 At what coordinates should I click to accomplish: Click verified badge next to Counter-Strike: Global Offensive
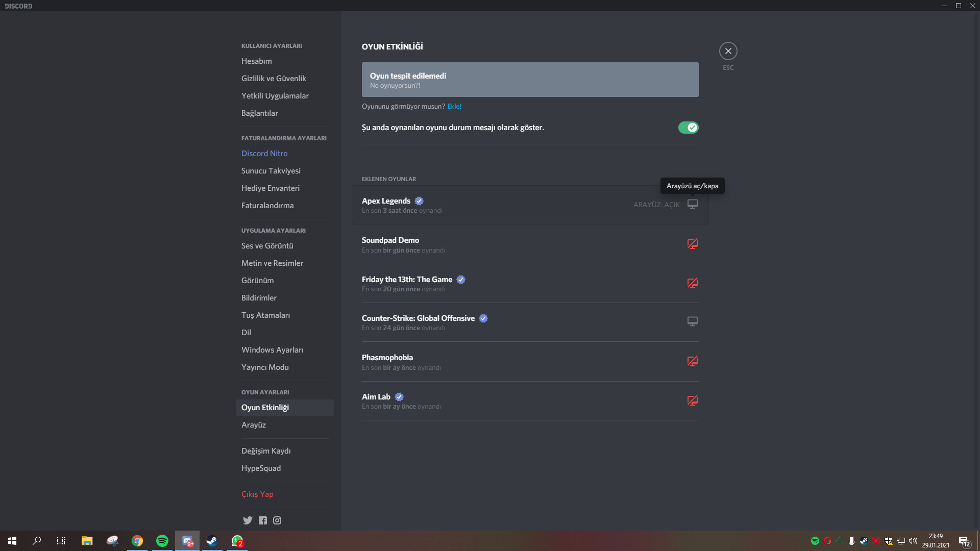(483, 318)
